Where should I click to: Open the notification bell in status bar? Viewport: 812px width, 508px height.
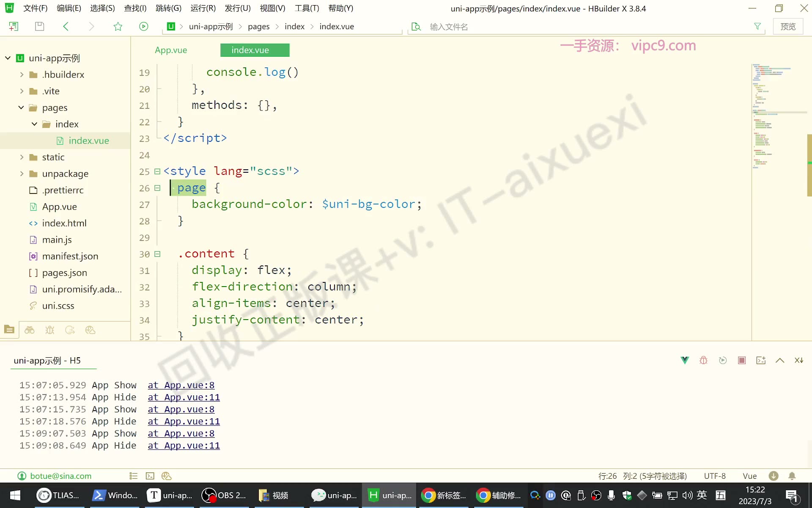pos(792,476)
